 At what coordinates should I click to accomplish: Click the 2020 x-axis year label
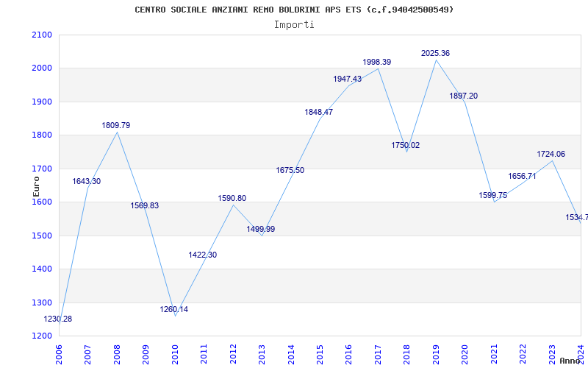[465, 354]
